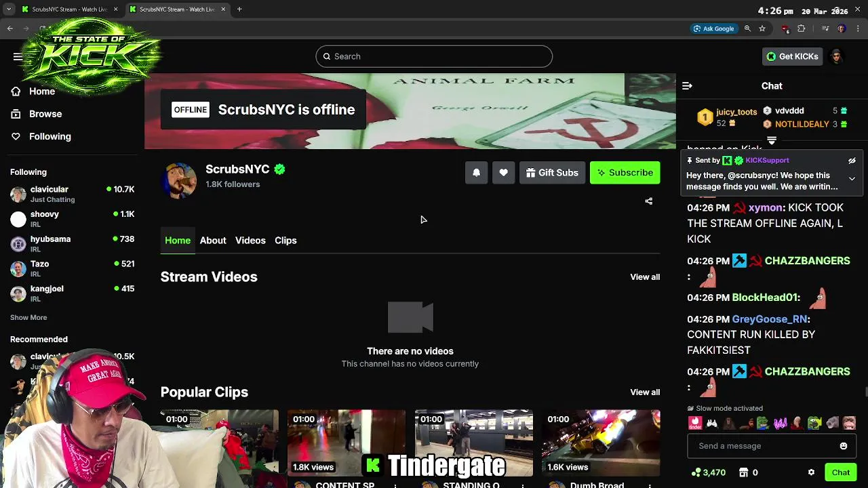This screenshot has width=868, height=488.
Task: Hide the pinned KICKSupport message
Action: [852, 161]
